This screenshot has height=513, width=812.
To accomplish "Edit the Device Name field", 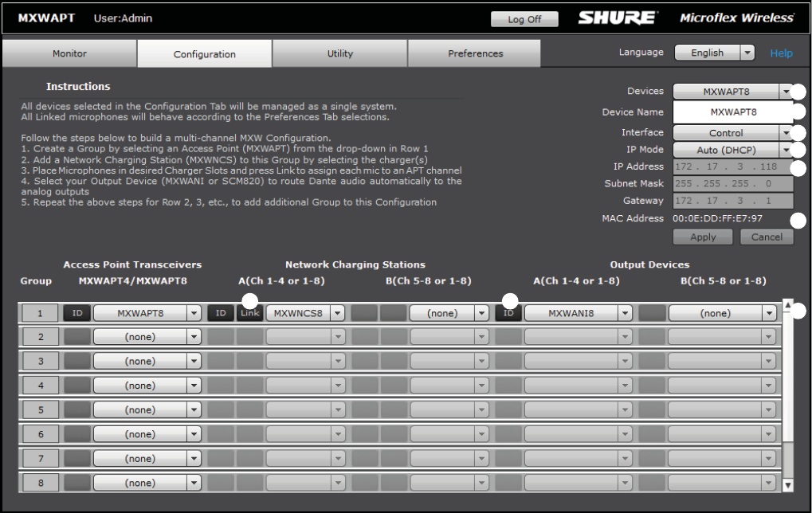I will point(733,112).
